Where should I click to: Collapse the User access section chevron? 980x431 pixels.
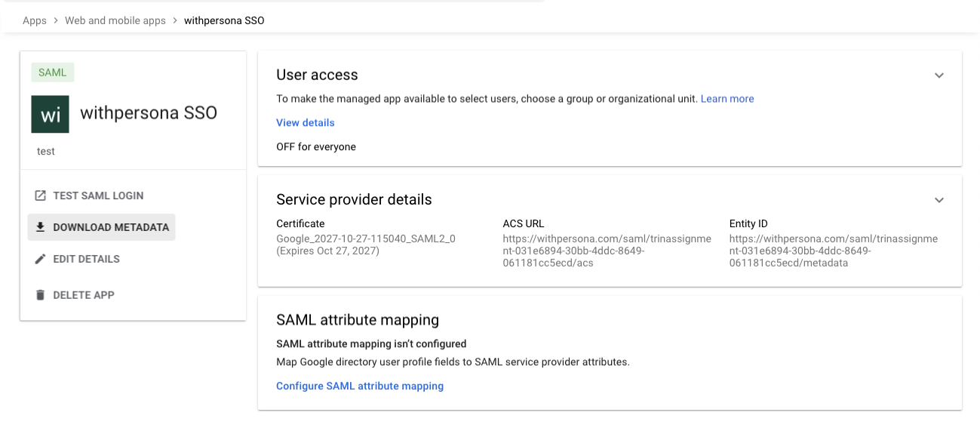[939, 75]
